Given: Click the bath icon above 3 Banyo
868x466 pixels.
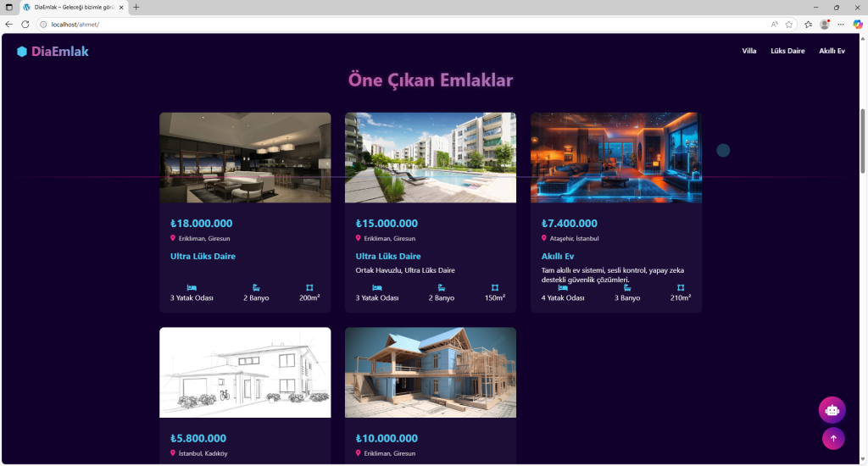Looking at the screenshot, I should pos(627,288).
